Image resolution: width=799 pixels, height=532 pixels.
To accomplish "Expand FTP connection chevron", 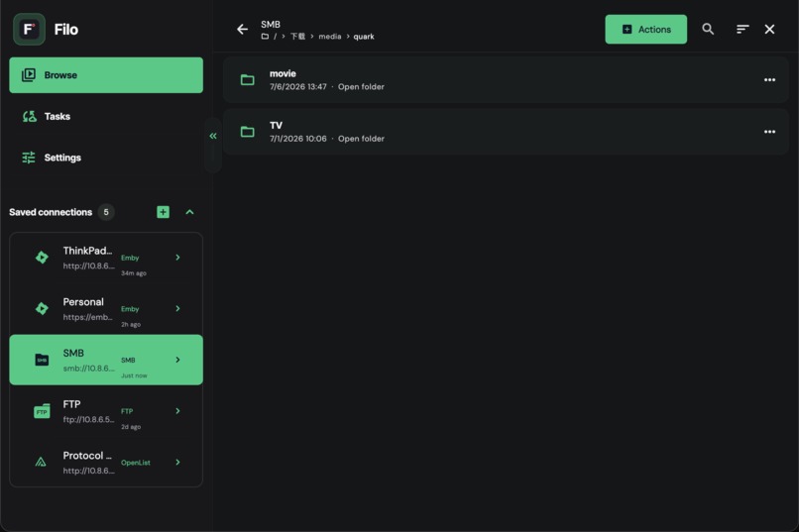I will tap(177, 411).
